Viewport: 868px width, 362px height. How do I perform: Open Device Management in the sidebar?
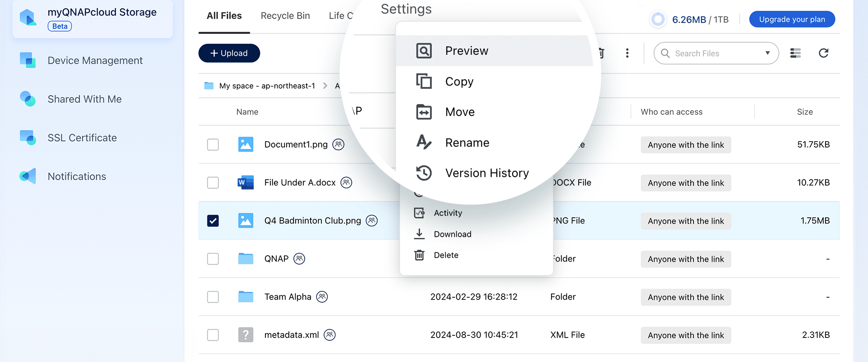pyautogui.click(x=81, y=60)
